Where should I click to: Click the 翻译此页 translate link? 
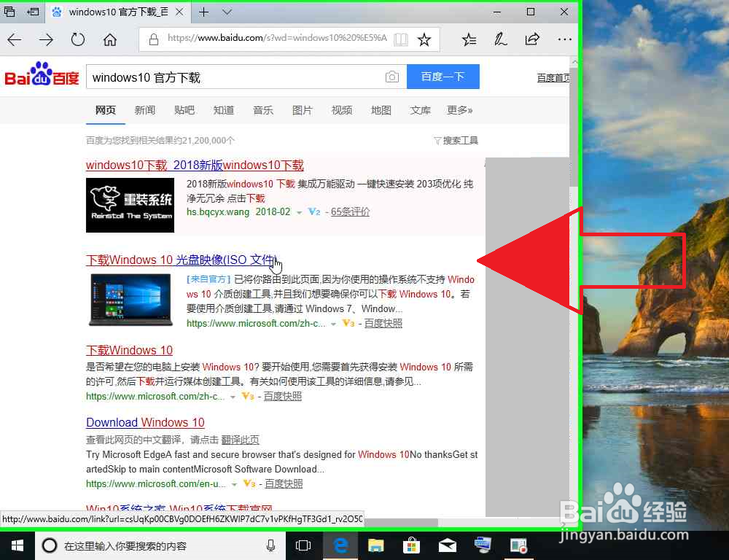click(x=240, y=440)
